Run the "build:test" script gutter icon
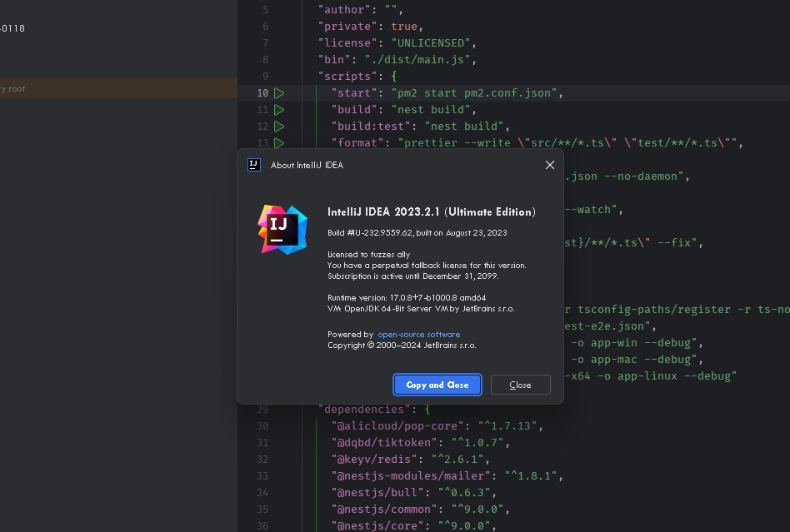Image resolution: width=790 pixels, height=532 pixels. coord(279,126)
